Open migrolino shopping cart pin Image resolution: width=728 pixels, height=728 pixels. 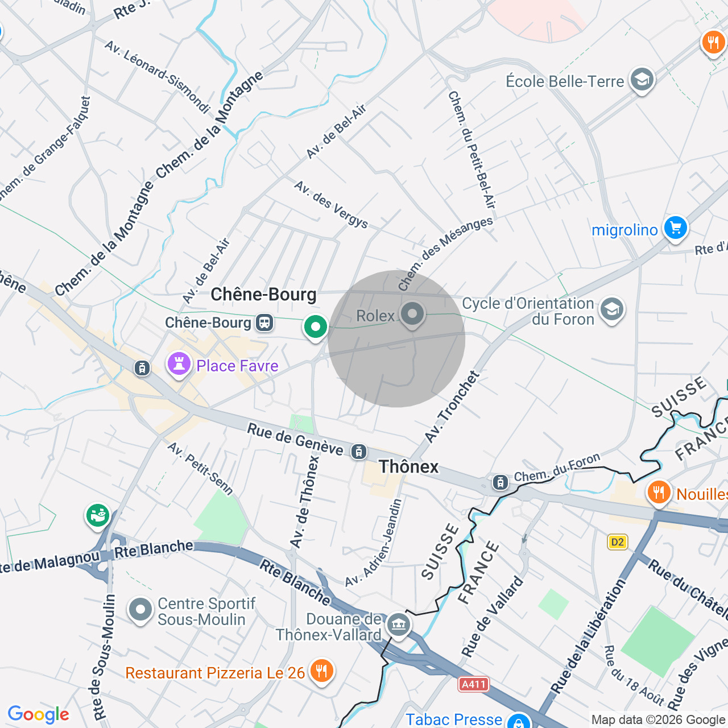[675, 229]
